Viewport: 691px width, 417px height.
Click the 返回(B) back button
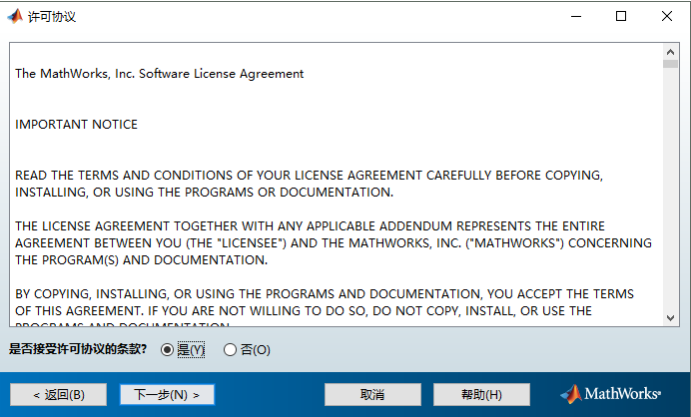click(59, 395)
